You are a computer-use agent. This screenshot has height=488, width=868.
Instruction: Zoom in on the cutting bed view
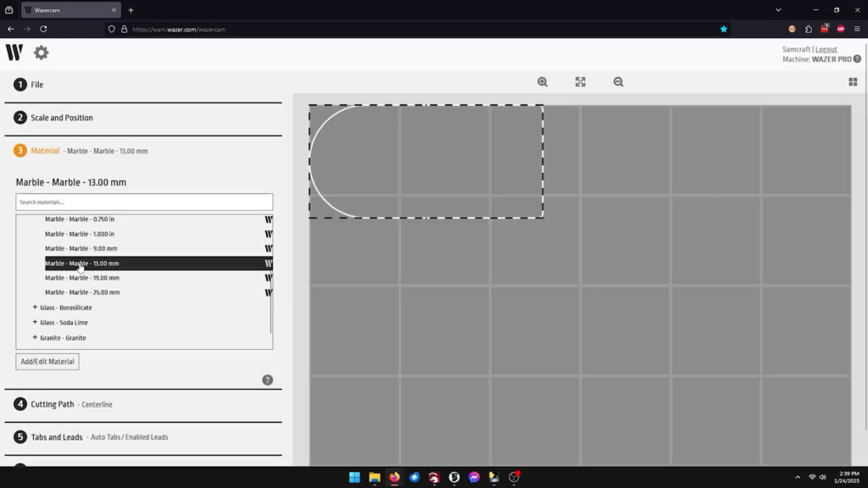click(x=542, y=82)
